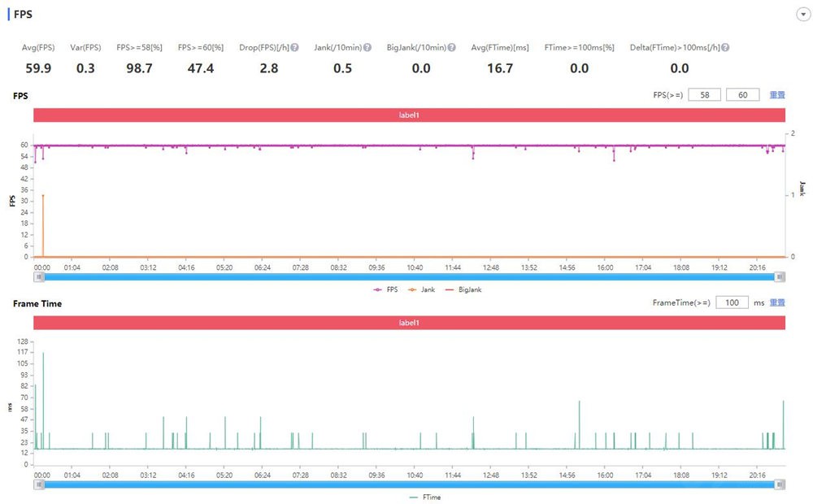Click the Frame Time section heading
Image resolution: width=813 pixels, height=504 pixels.
pyautogui.click(x=37, y=303)
